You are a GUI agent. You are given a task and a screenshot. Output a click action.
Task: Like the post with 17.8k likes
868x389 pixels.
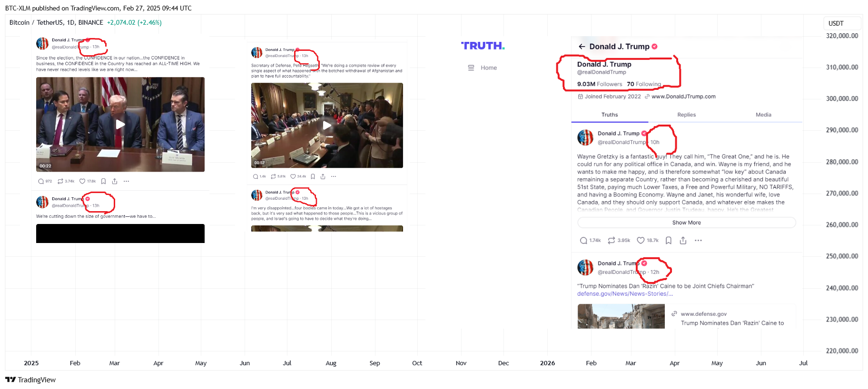[x=82, y=181]
